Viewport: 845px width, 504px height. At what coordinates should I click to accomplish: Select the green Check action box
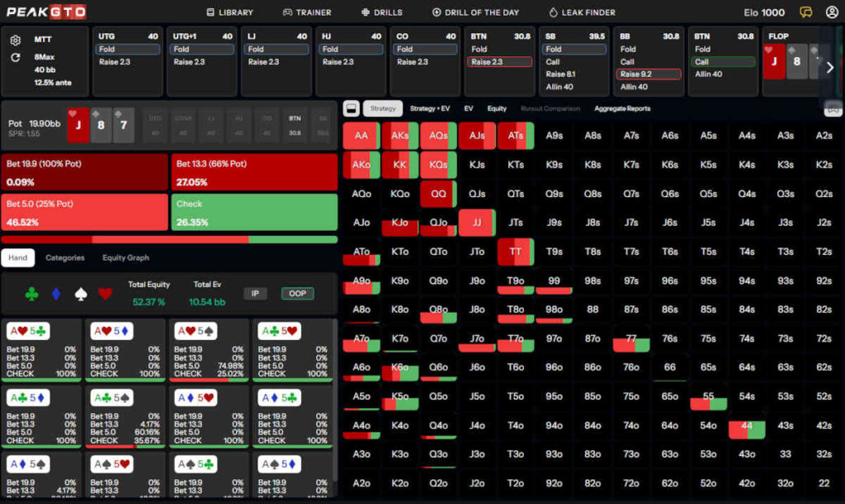pos(254,213)
